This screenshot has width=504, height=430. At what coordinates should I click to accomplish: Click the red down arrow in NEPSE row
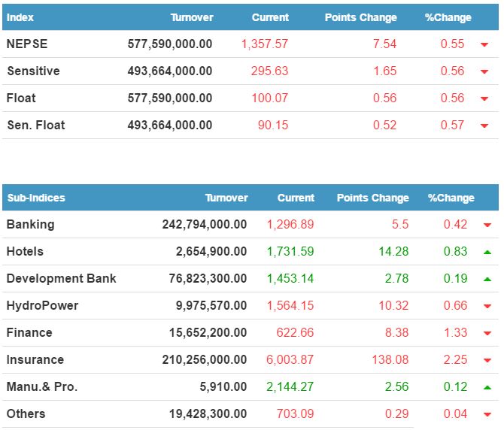point(484,44)
